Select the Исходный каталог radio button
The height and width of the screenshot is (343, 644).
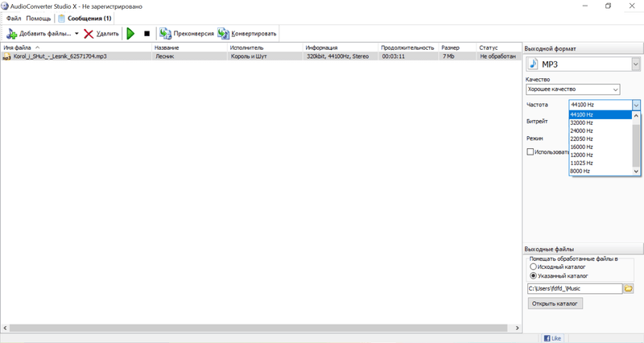tap(533, 267)
